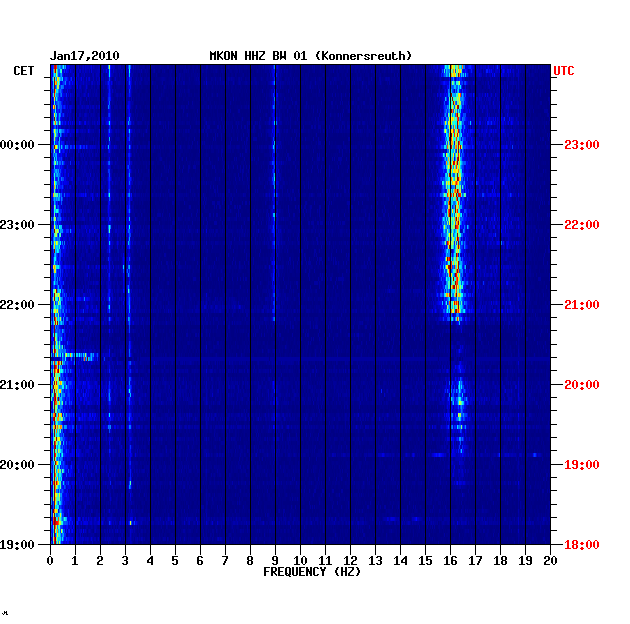The height and width of the screenshot is (624, 630).
Task: Click frequency axis value 1
Action: pos(75,561)
